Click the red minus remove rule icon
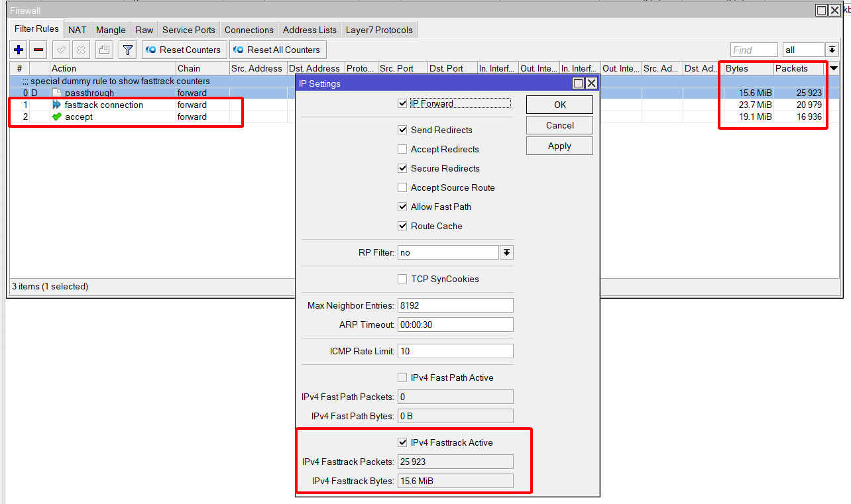Screen dimensions: 851x504 [x=38, y=50]
